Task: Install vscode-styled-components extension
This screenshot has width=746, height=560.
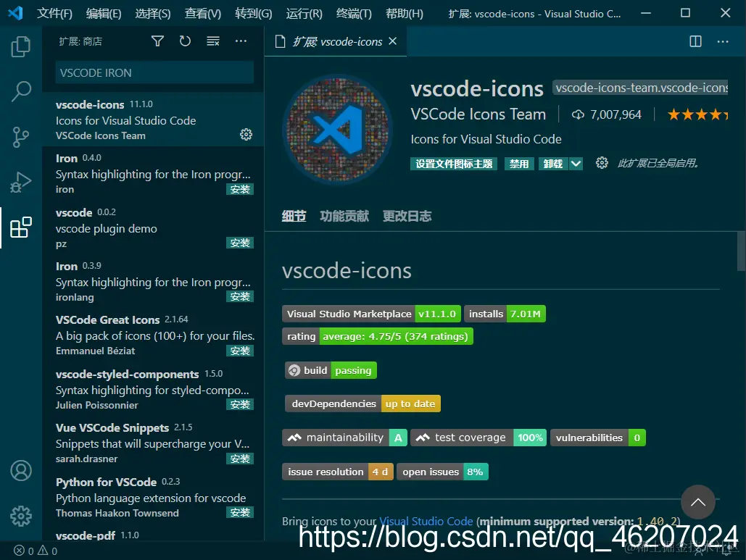Action: click(240, 404)
